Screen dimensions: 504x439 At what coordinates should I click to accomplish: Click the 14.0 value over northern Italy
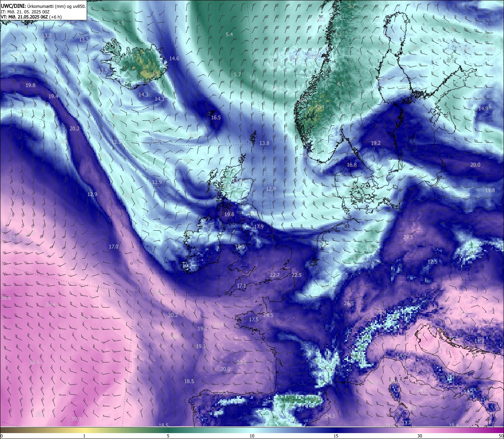coord(401,356)
